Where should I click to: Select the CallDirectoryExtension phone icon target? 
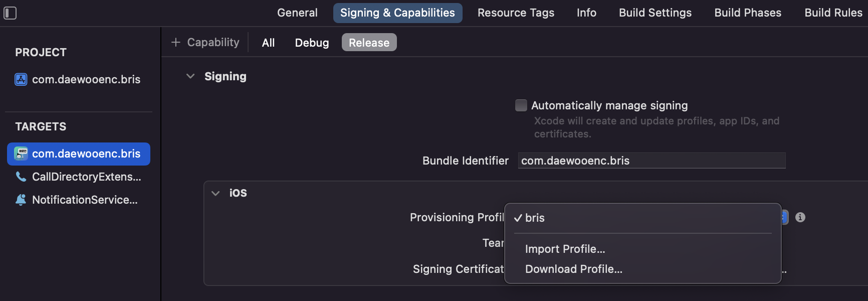coord(21,177)
